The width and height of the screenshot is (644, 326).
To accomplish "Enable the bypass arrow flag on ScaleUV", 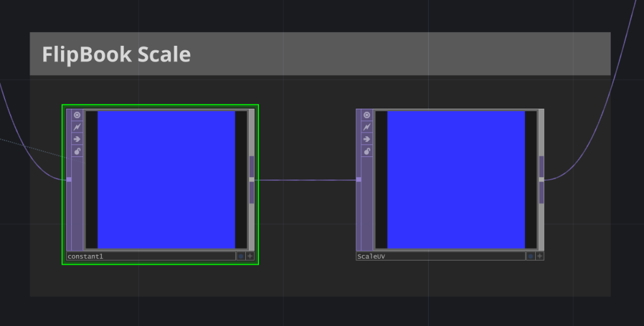I will click(x=367, y=139).
